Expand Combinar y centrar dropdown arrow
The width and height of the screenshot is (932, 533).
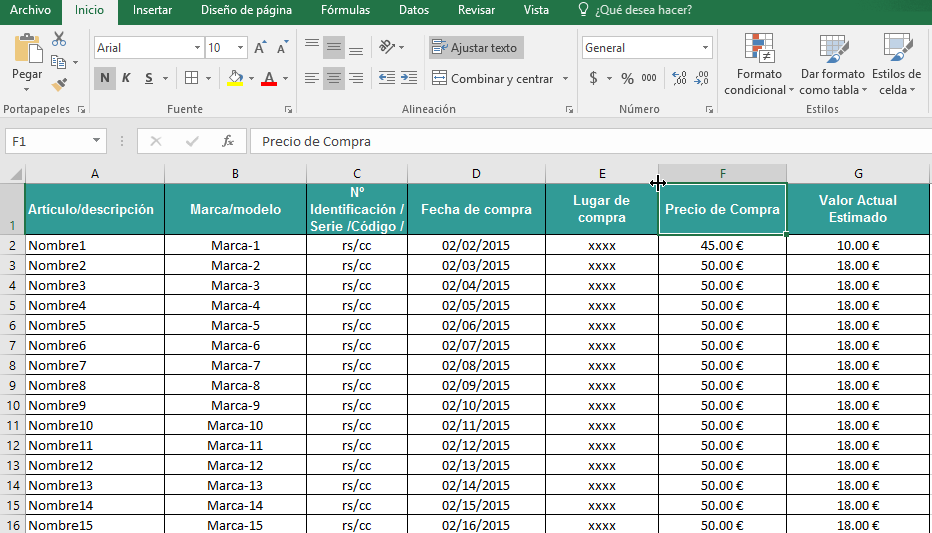coord(565,78)
